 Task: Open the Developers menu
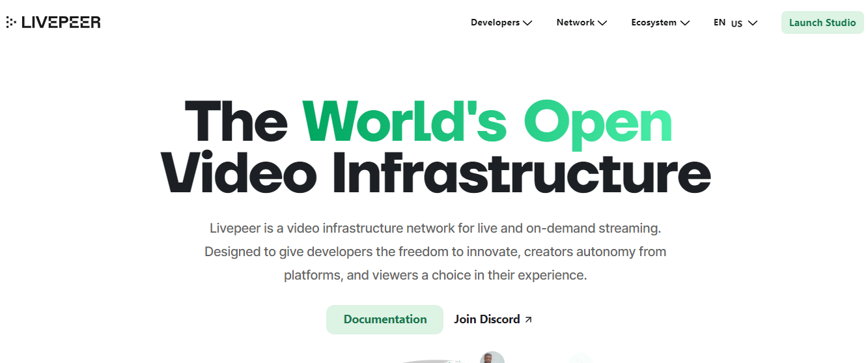tap(501, 22)
